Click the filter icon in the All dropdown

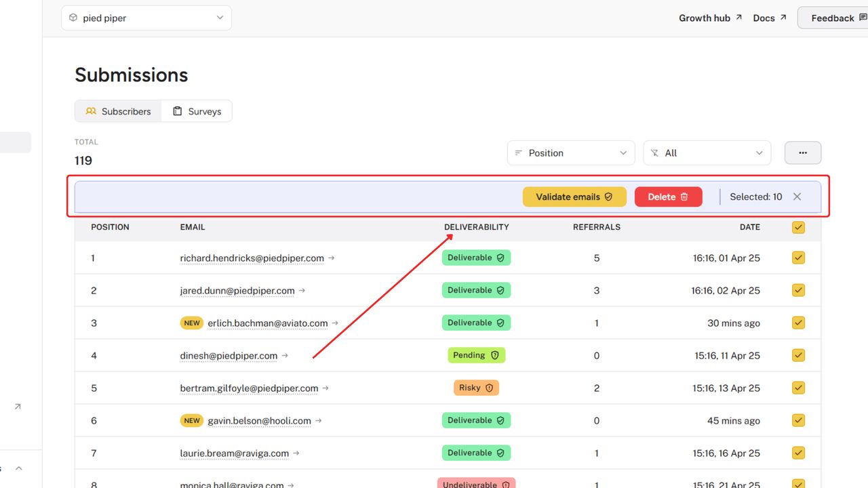(655, 152)
